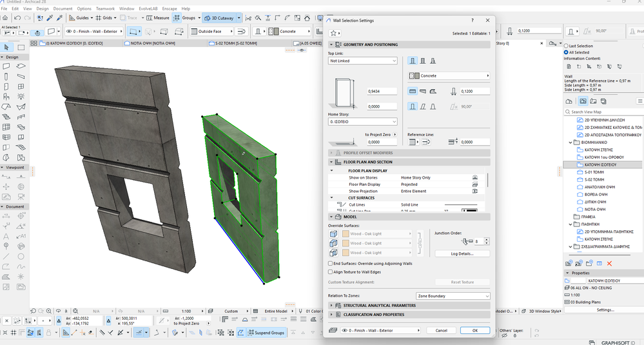Toggle second override surface button (Oak Light)
Image resolution: width=644 pixels, height=345 pixels.
[x=333, y=243]
